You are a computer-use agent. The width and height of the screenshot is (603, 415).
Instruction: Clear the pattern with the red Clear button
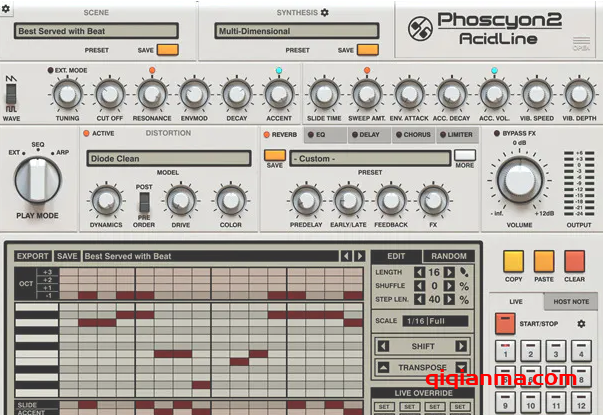(574, 263)
